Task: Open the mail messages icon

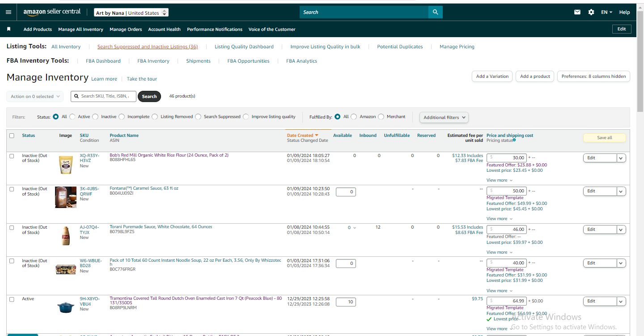Action: 577,12
